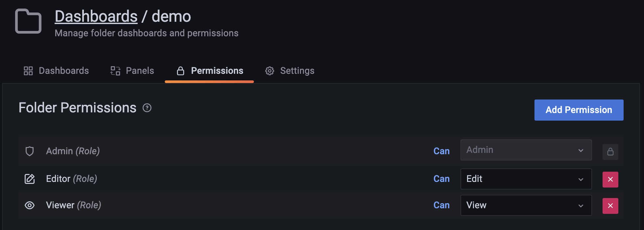Viewport: 644px width, 230px height.
Task: Click the lock icon on the Admin row
Action: 610,151
